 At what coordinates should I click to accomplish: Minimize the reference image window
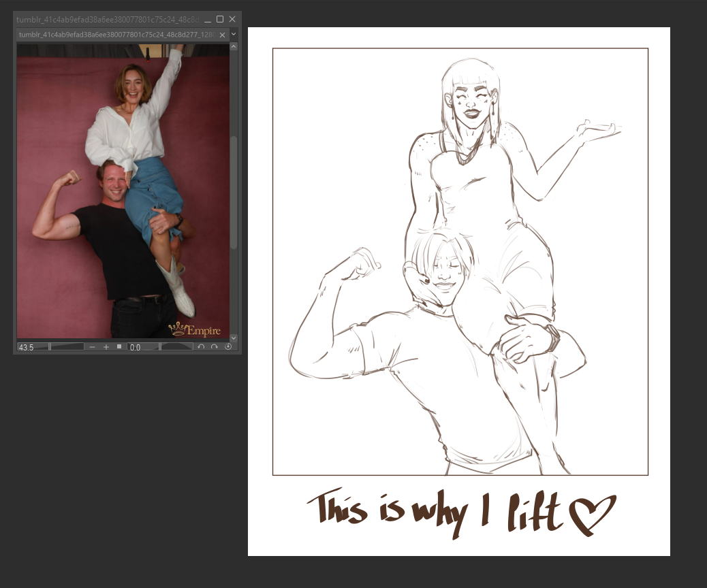coord(208,19)
